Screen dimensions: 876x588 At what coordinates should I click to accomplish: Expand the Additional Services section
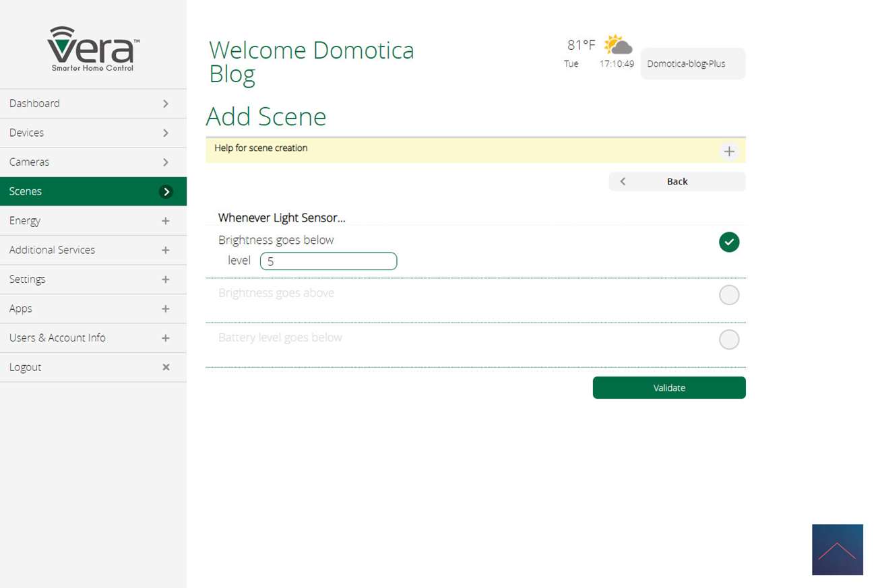[x=93, y=250]
